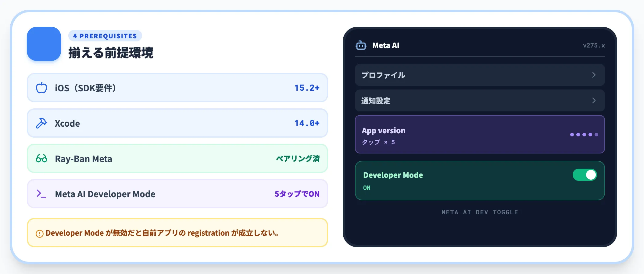Click the glasses icon for Ray-Ban Meta
This screenshot has width=644, height=274.
point(41,159)
